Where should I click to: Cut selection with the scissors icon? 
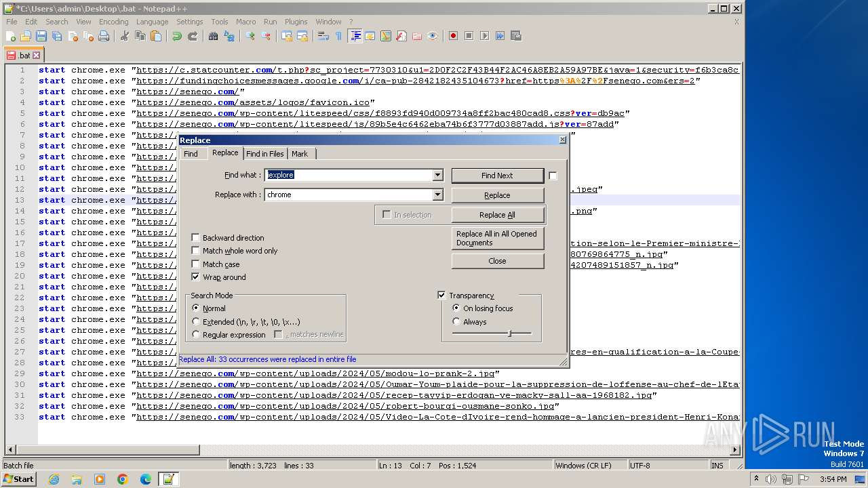coord(124,36)
